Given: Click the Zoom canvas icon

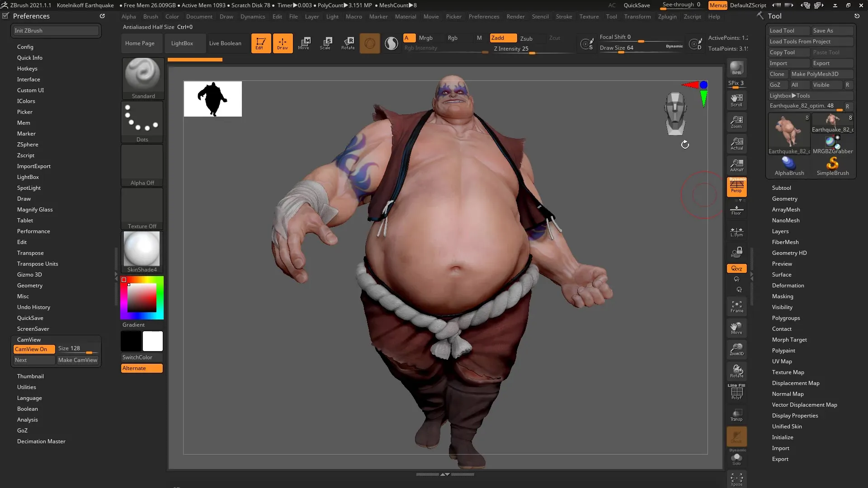Looking at the screenshot, I should pyautogui.click(x=736, y=122).
